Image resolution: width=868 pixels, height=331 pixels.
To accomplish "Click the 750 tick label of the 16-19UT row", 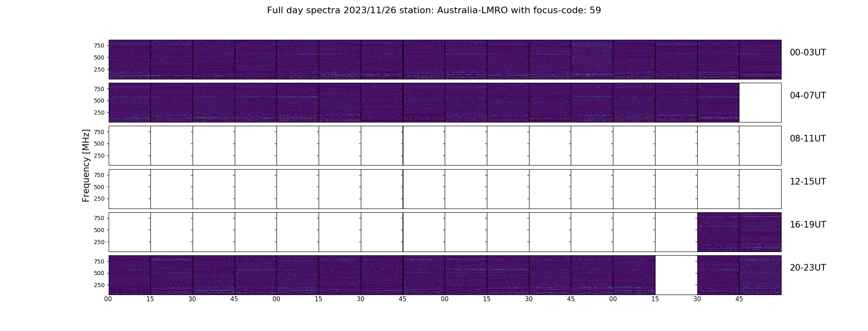I will [99, 218].
